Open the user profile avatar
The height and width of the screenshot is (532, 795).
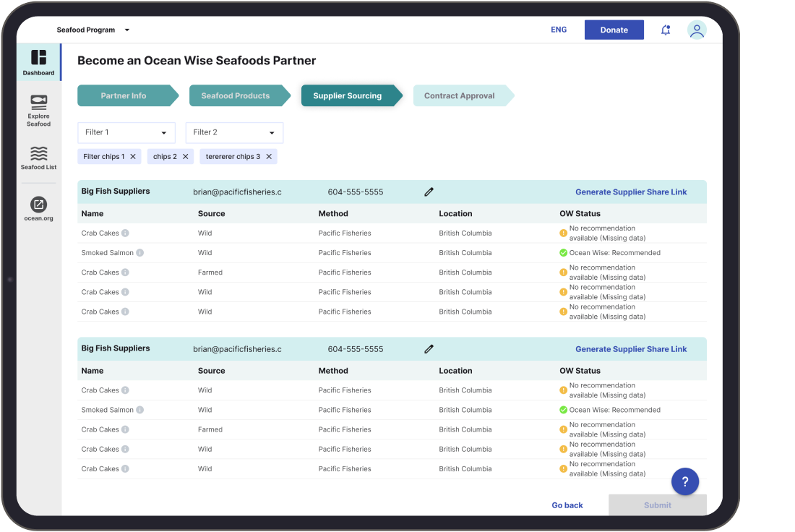697,30
